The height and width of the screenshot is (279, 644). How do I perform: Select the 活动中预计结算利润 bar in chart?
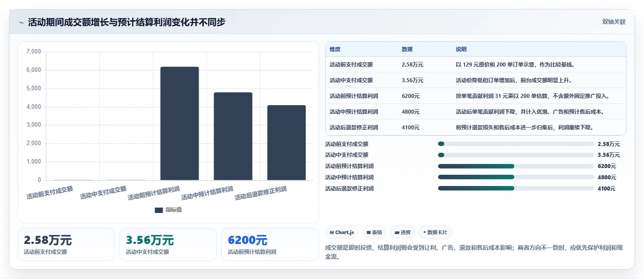(x=233, y=136)
